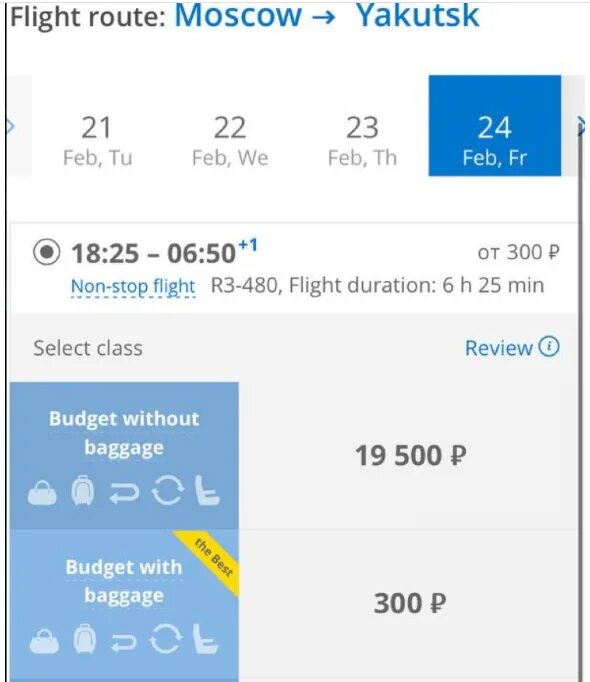Click suitcase icon in Budget without baggage
The width and height of the screenshot is (590, 682).
[83, 490]
